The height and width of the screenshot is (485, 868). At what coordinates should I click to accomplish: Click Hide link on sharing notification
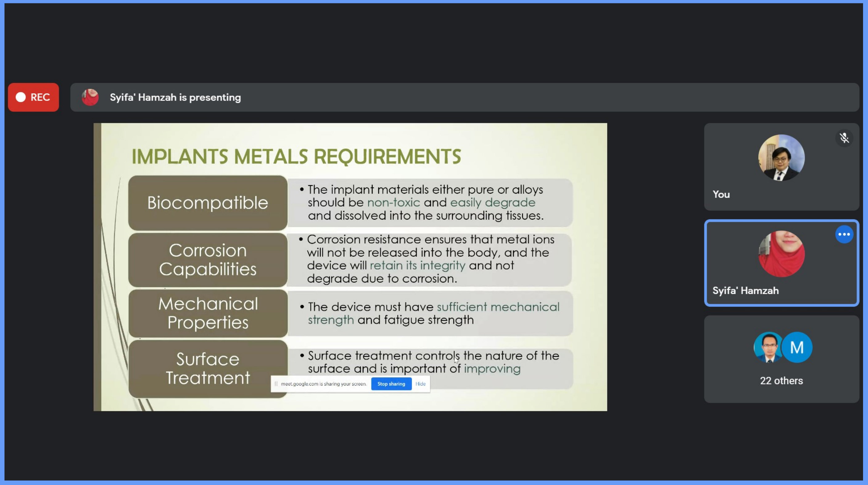[420, 384]
